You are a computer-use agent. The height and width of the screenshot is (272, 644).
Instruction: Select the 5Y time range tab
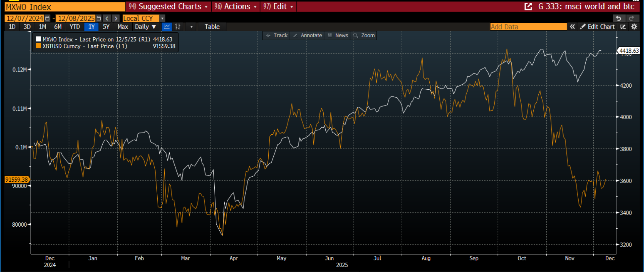click(106, 27)
